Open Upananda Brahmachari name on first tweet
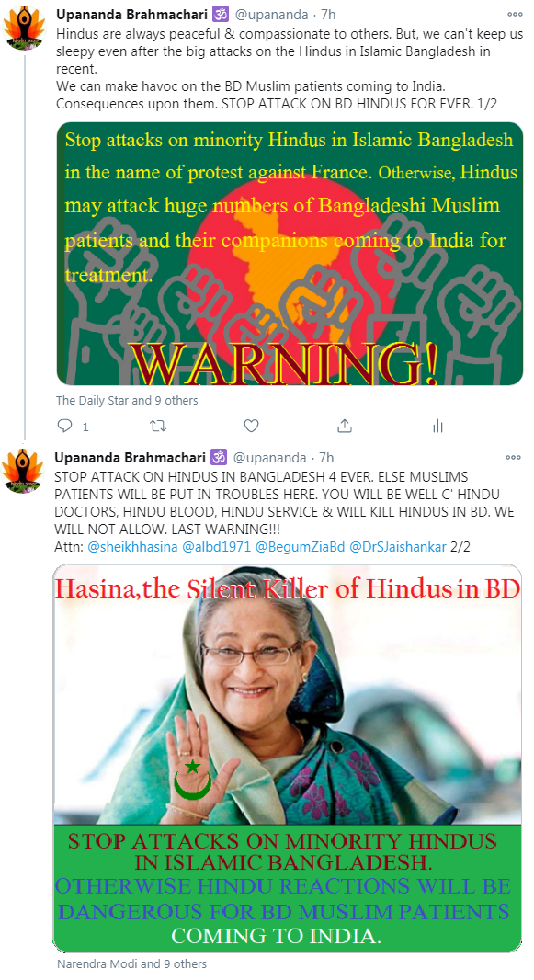Screen dimensions: 534x980 coord(131,15)
